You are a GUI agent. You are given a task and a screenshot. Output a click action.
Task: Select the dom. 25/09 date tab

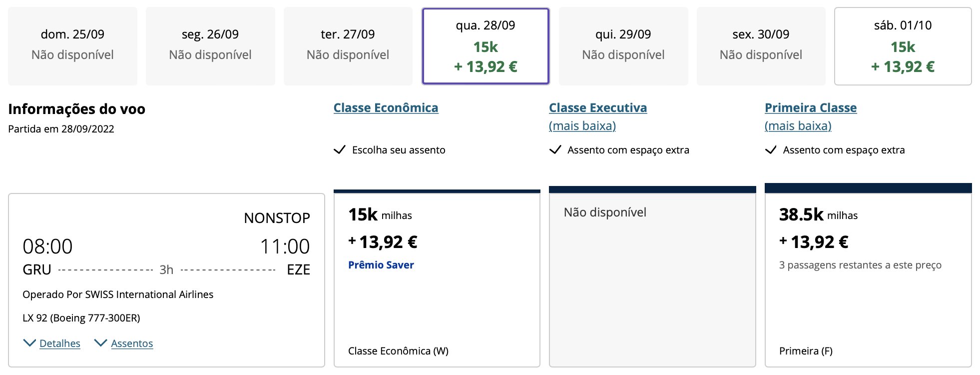(72, 46)
